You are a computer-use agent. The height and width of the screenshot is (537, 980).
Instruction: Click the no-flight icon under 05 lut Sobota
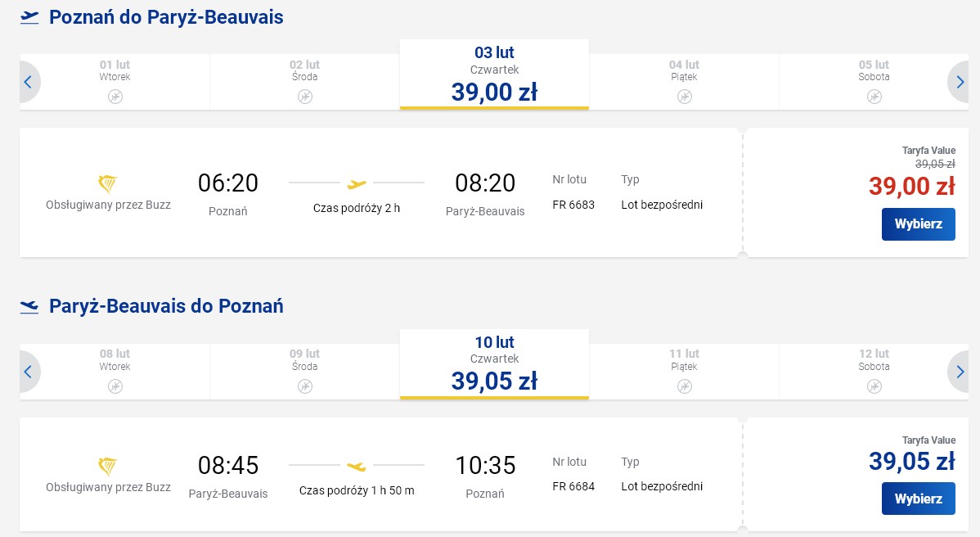[874, 97]
